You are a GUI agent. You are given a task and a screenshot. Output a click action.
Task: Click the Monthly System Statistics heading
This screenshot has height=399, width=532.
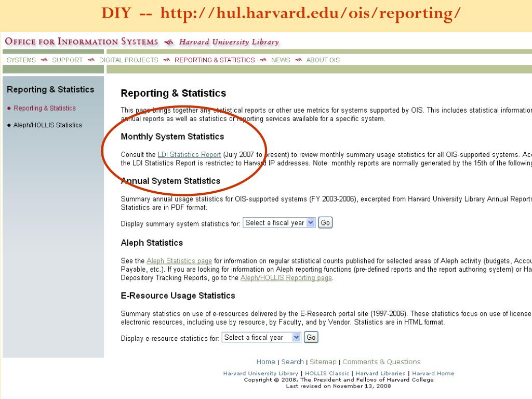click(172, 137)
